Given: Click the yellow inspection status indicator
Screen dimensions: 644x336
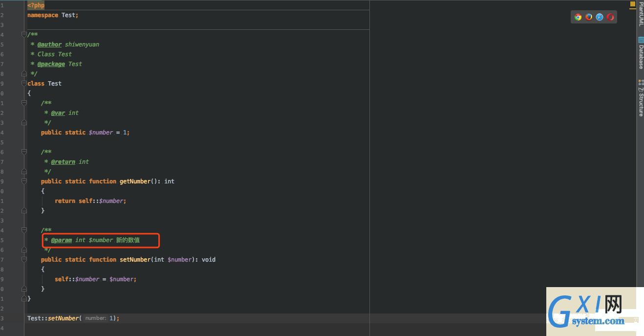Looking at the screenshot, I should pyautogui.click(x=633, y=4).
